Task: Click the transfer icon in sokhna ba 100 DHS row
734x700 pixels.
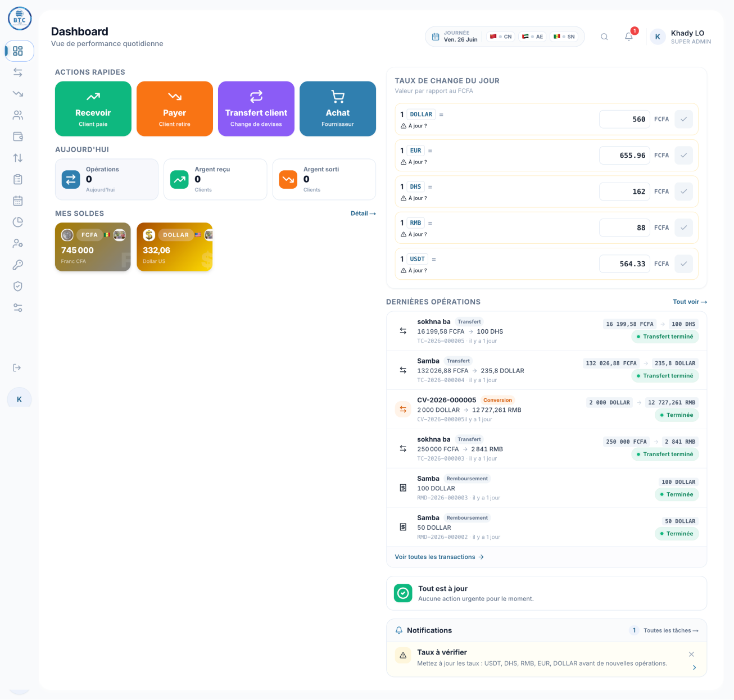Action: tap(403, 331)
